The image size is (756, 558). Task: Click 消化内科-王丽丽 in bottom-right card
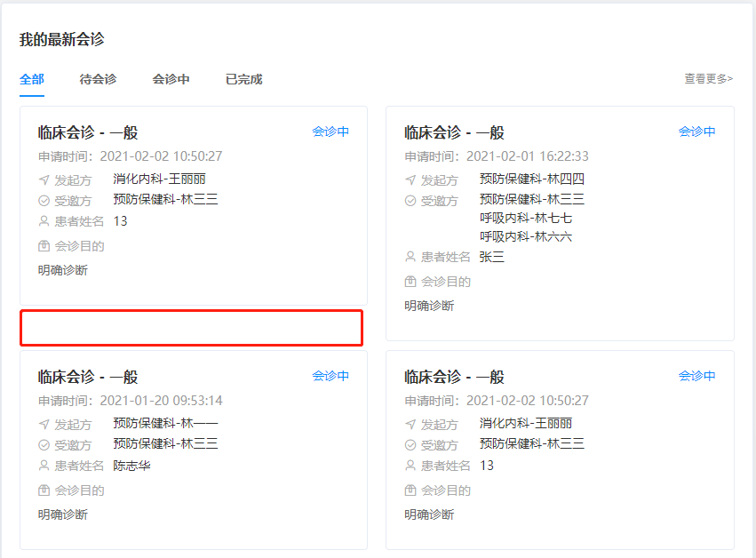[x=526, y=424]
